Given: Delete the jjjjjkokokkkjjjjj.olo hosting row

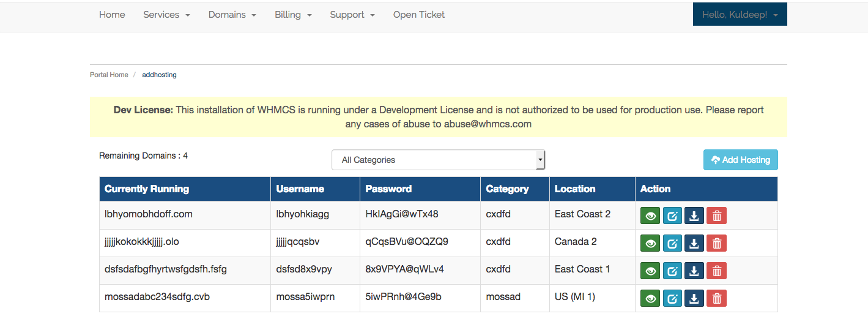Looking at the screenshot, I should (x=716, y=243).
